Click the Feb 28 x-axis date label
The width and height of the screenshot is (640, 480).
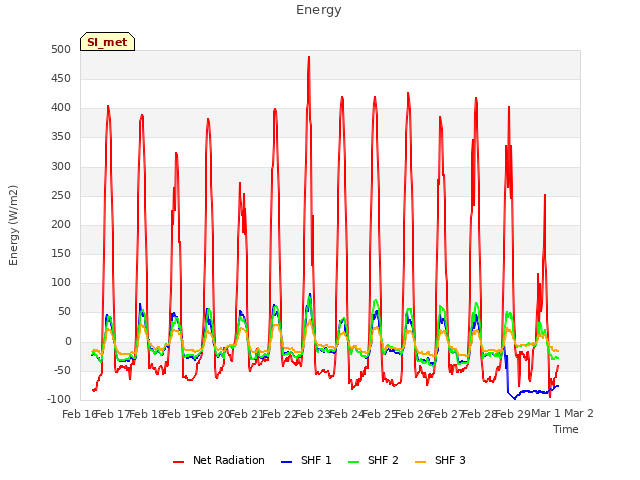479,414
